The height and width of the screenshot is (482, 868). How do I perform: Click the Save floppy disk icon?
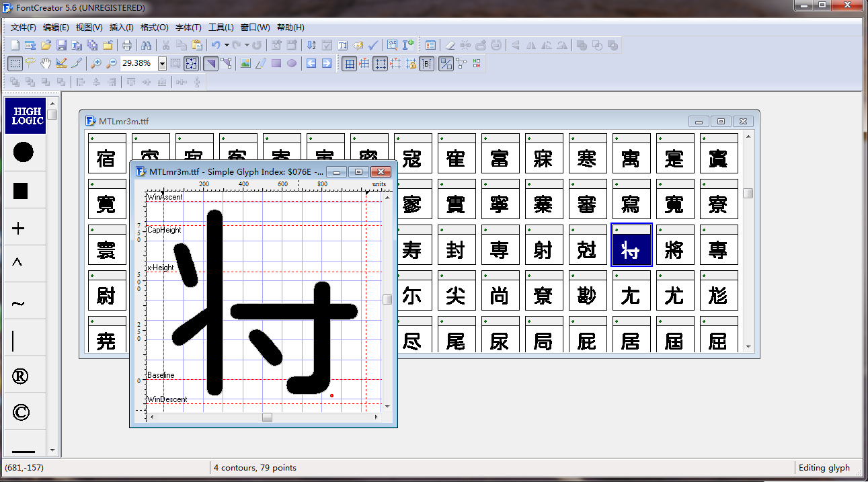click(61, 45)
